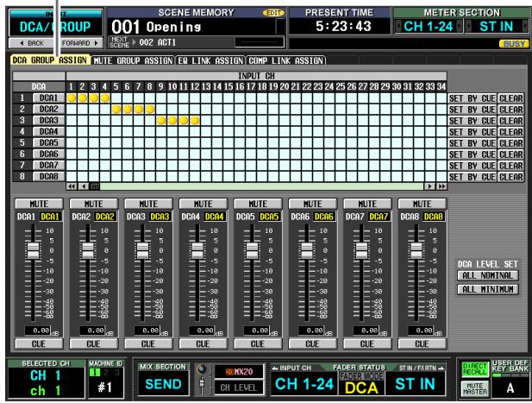Click SET BY CUE for DCA1 row
The height and width of the screenshot is (403, 532).
473,98
